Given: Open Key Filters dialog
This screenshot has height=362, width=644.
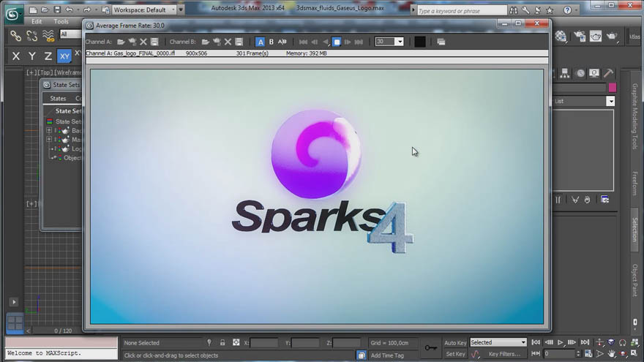Looking at the screenshot, I should pyautogui.click(x=504, y=354).
